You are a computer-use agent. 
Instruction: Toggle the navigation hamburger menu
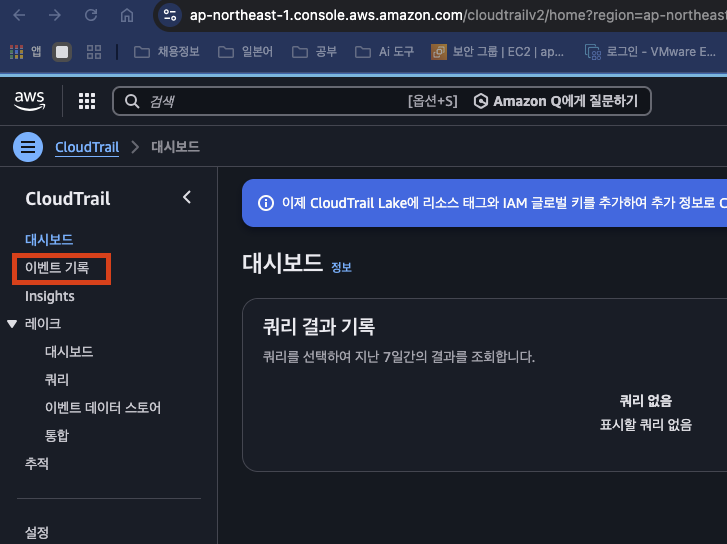pos(28,147)
